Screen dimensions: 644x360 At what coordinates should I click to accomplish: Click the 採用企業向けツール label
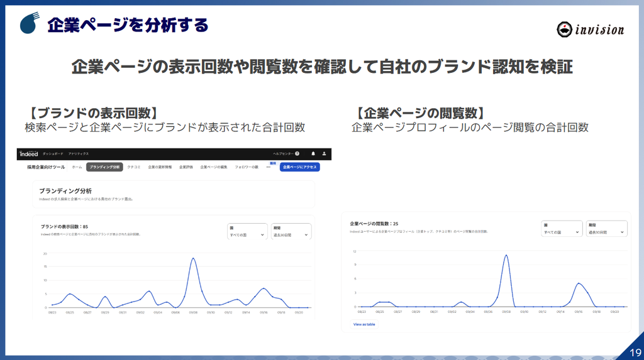tap(46, 167)
